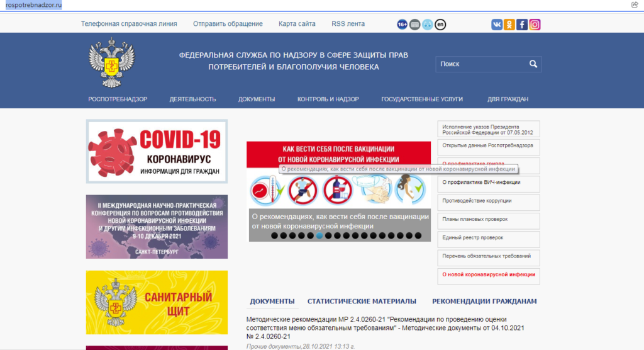Image resolution: width=644 pixels, height=350 pixels.
Task: Open the red О новой коронавирусной инфекции link
Action: tap(488, 276)
